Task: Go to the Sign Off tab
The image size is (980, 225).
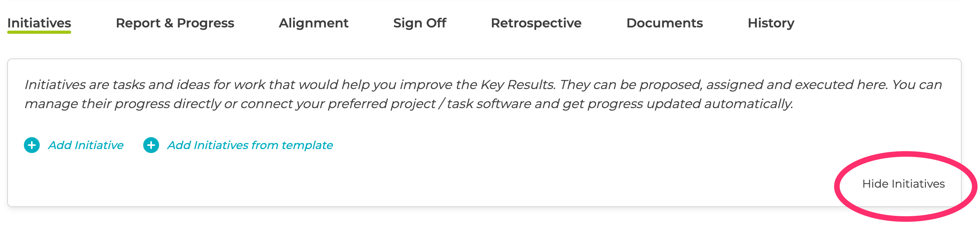Action: 420,23
